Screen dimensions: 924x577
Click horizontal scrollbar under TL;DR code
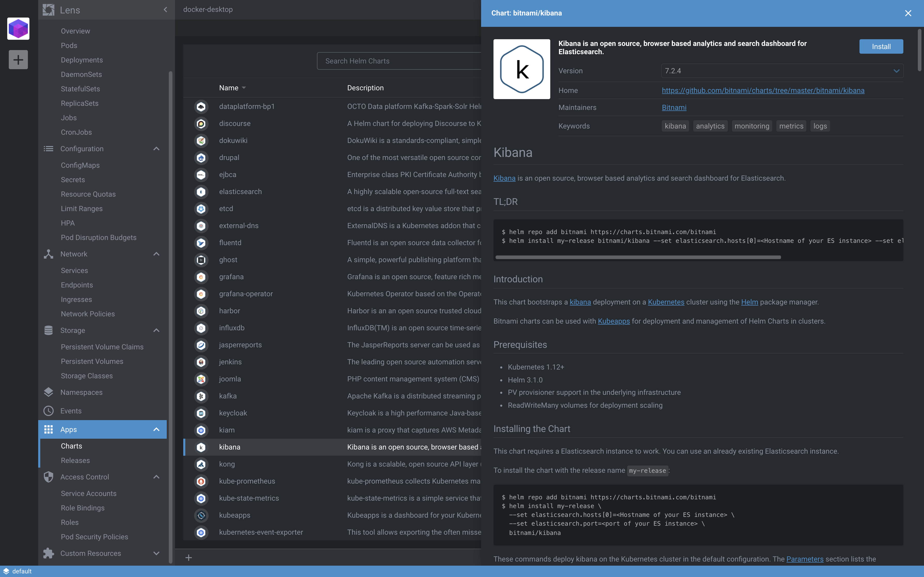pyautogui.click(x=638, y=258)
